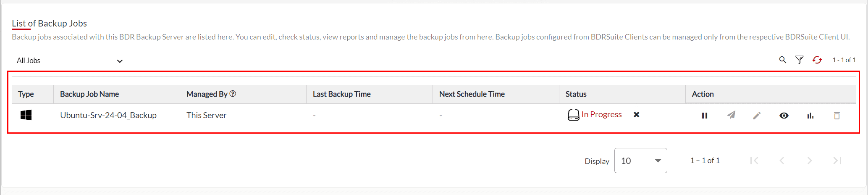Click the paper-plane run-now icon
The height and width of the screenshot is (195, 868).
(x=731, y=115)
